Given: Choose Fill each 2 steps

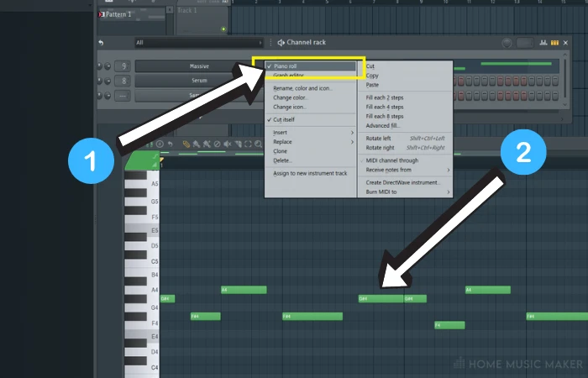Looking at the screenshot, I should point(406,97).
